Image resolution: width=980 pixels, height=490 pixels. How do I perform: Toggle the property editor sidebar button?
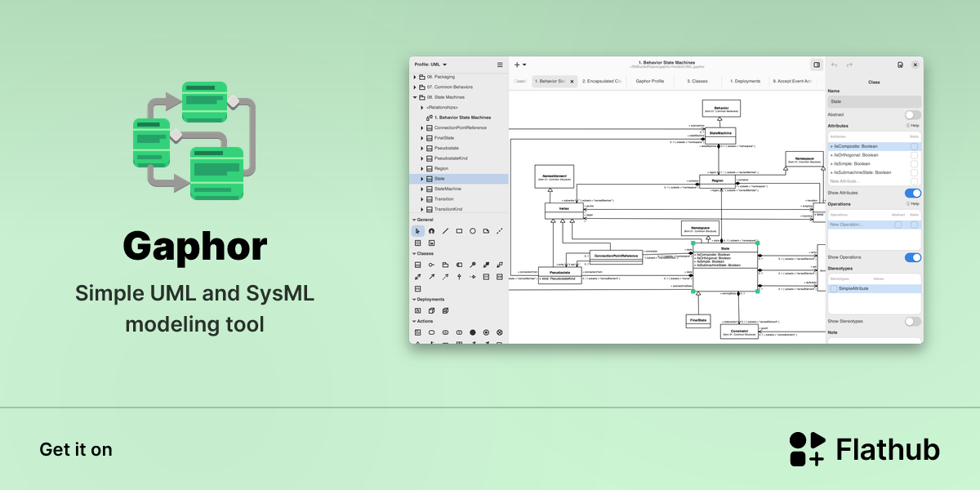816,65
